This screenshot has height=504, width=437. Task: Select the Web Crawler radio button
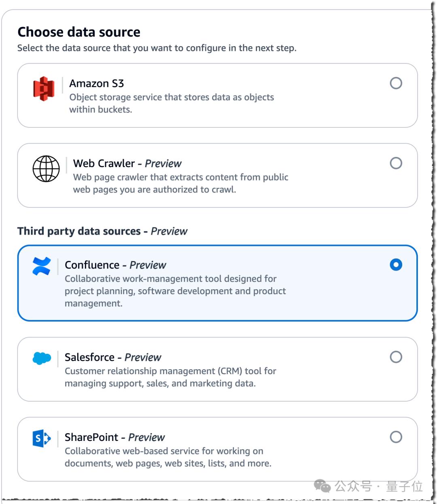396,163
